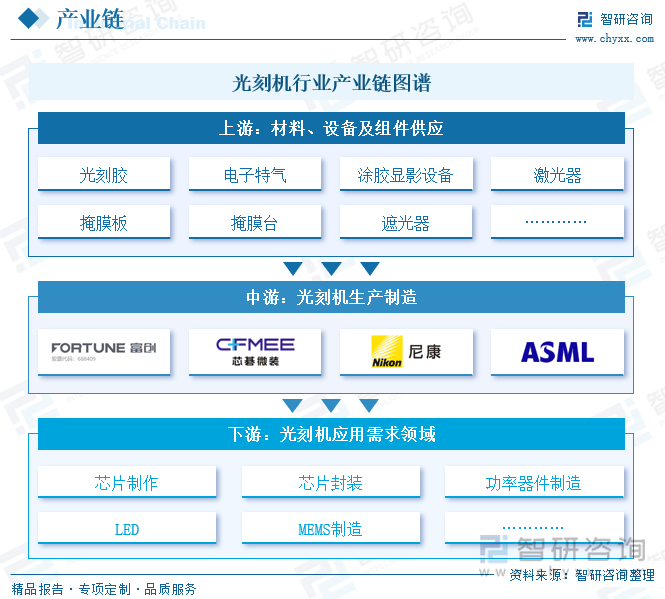Click the Nikon 尼康 logo
This screenshot has height=599, width=665.
(406, 352)
